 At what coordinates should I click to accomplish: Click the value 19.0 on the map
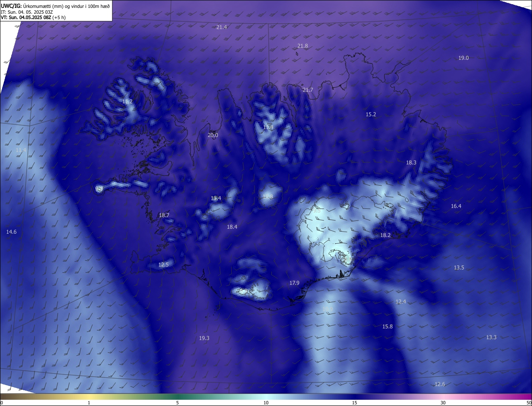pyautogui.click(x=463, y=58)
